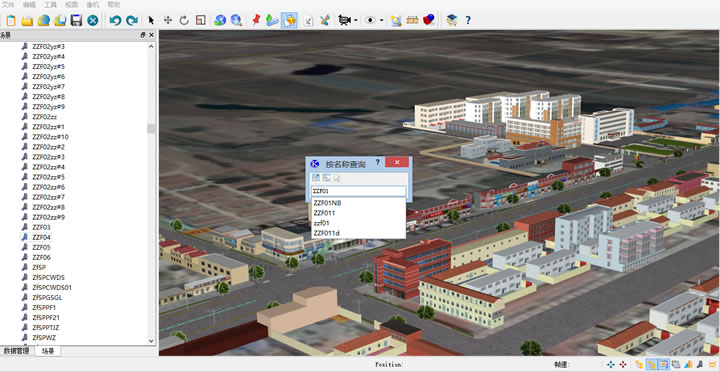Click the blue question mark help icon
The height and width of the screenshot is (372, 720).
tap(467, 20)
